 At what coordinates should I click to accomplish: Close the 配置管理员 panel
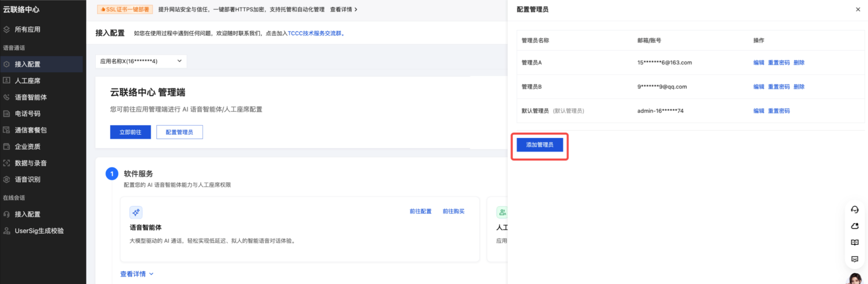pyautogui.click(x=858, y=9)
